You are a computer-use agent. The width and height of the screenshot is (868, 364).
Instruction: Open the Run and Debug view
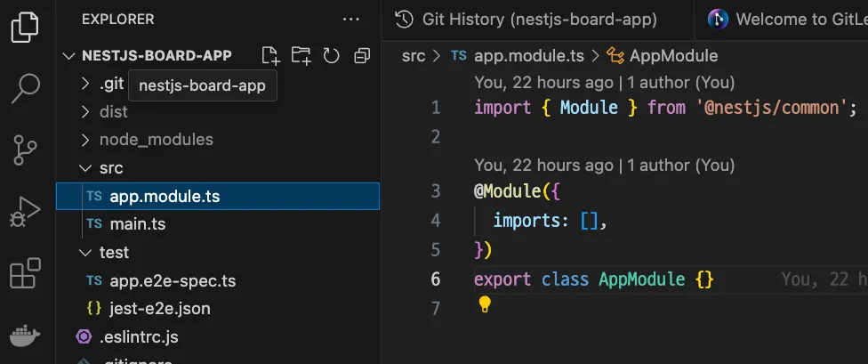click(25, 212)
